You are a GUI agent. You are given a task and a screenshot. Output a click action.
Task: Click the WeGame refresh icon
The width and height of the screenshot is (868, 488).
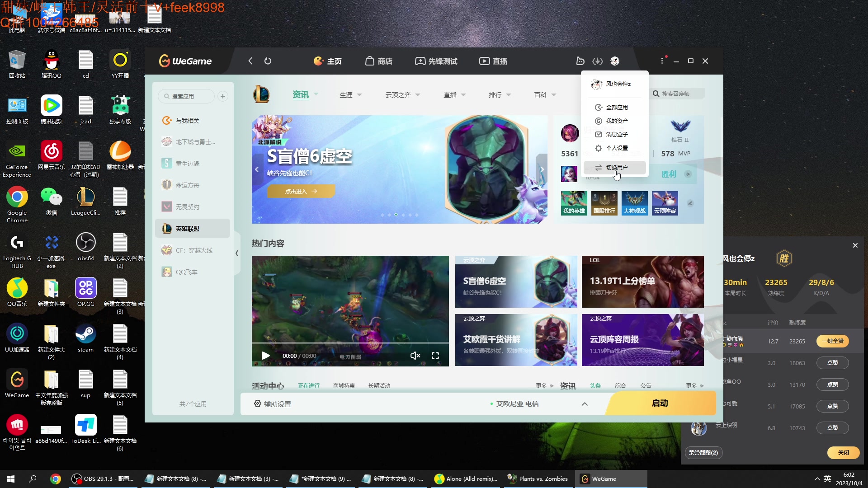268,61
